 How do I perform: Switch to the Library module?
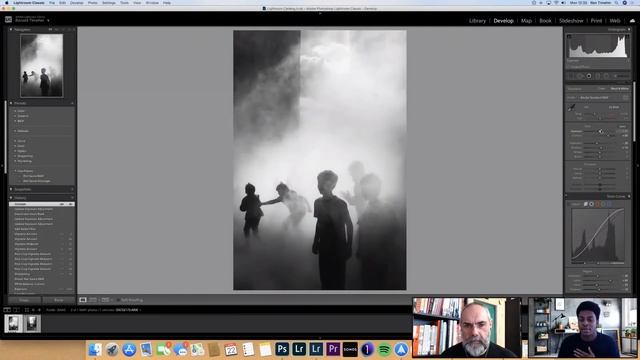(477, 21)
